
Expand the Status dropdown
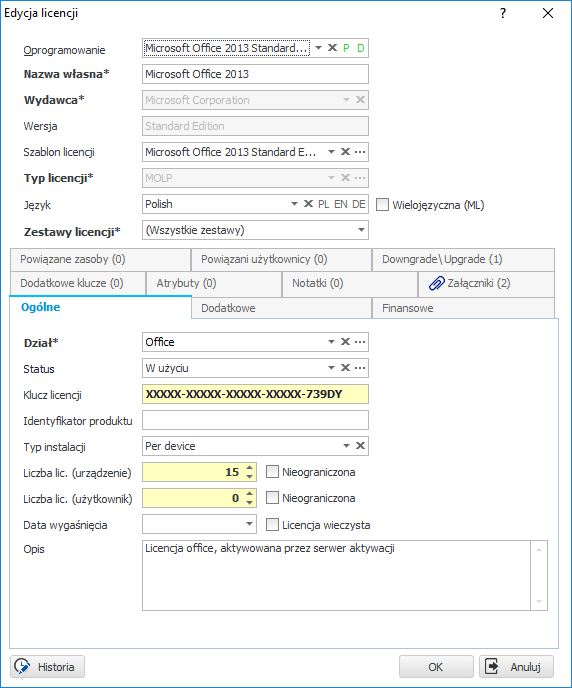[x=332, y=368]
